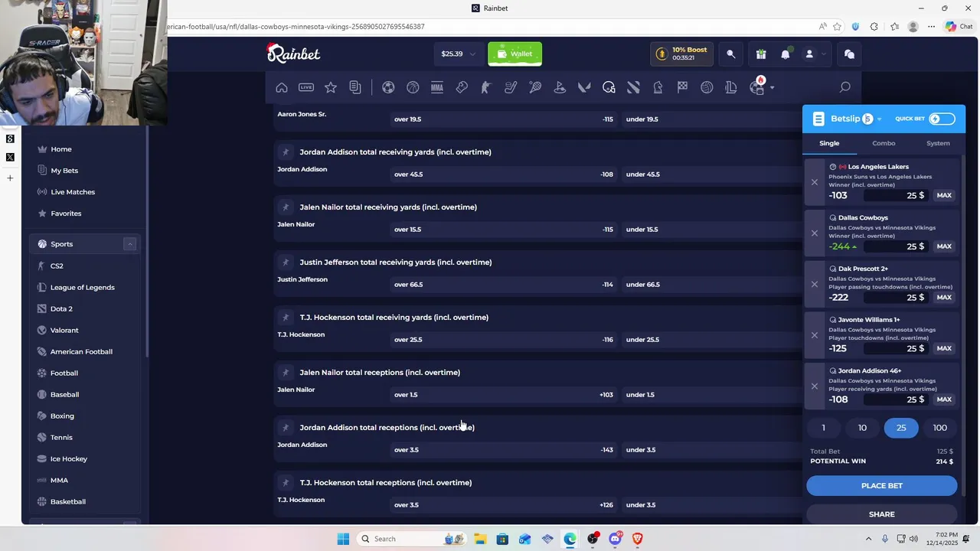
Task: Open the header search icon
Action: (730, 54)
